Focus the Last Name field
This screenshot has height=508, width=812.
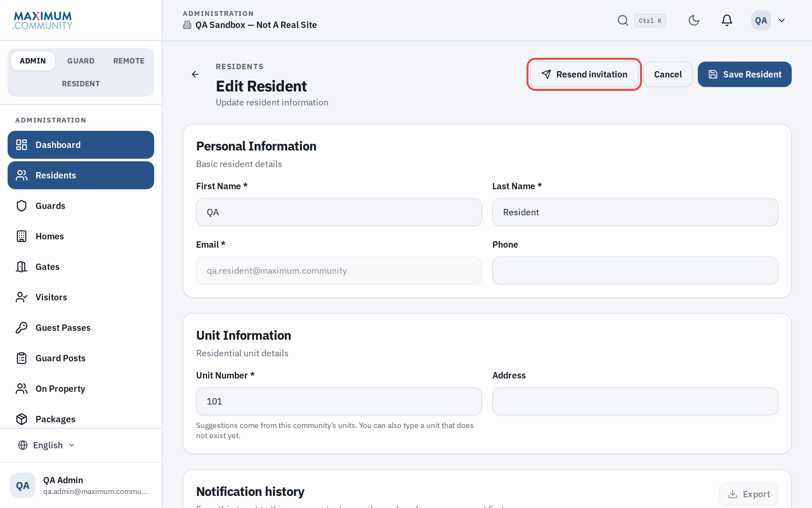[x=635, y=212]
